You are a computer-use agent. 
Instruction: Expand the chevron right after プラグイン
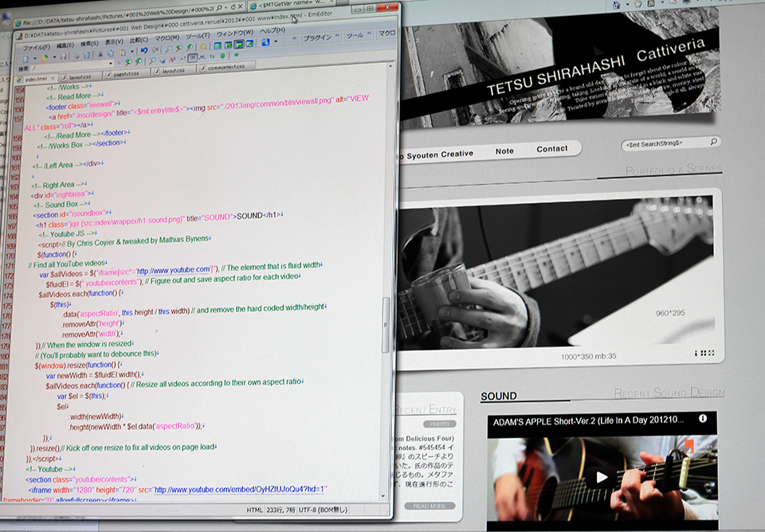pos(336,36)
